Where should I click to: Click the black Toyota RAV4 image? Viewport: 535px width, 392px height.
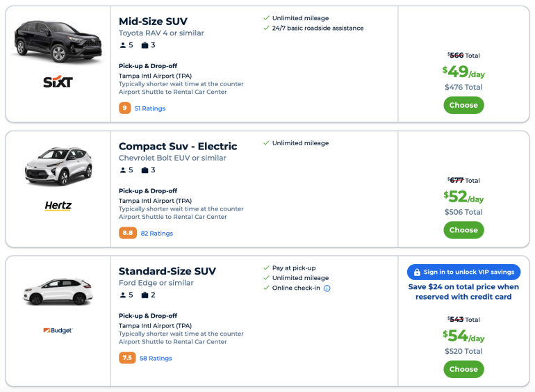[x=57, y=38]
